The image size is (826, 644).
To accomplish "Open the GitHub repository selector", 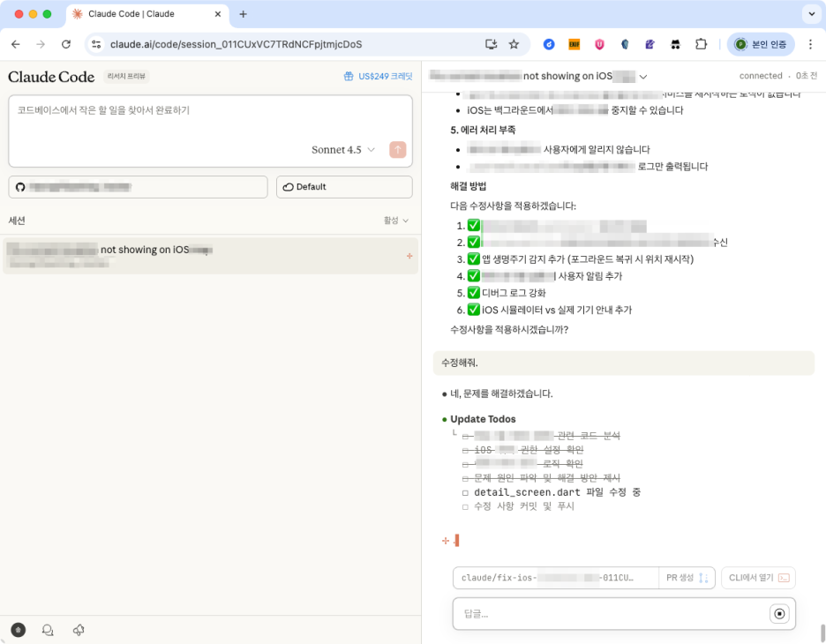I will point(138,187).
